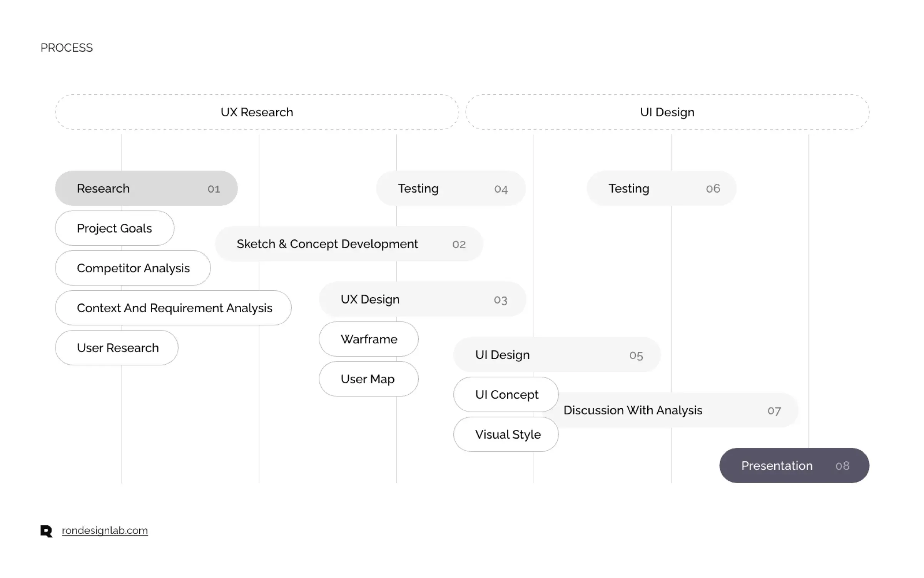Click the Ron Design Lab logo icon

pos(46,531)
